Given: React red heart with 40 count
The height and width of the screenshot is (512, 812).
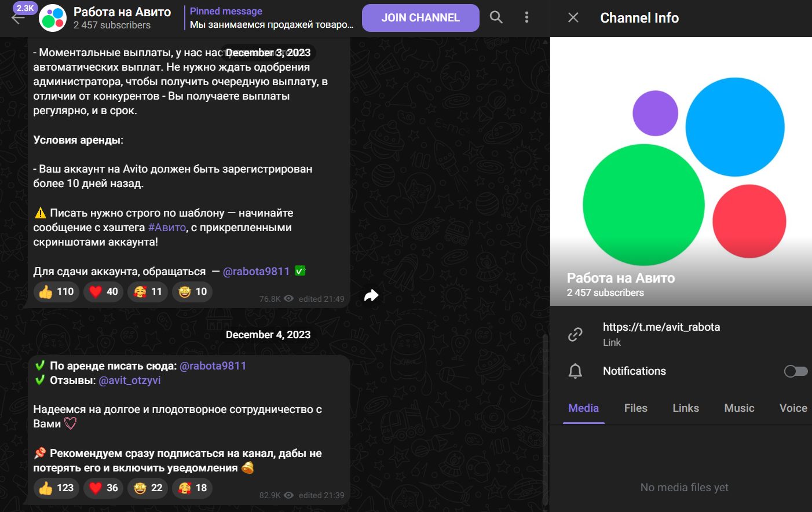Looking at the screenshot, I should point(104,291).
